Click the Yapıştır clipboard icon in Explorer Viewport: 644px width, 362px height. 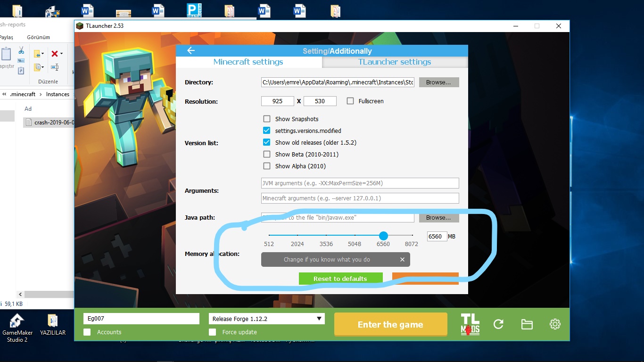(6, 54)
